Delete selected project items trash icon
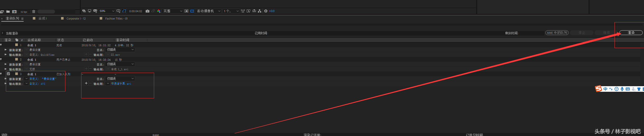Viewport: 644px width, 136px height. point(34,11)
